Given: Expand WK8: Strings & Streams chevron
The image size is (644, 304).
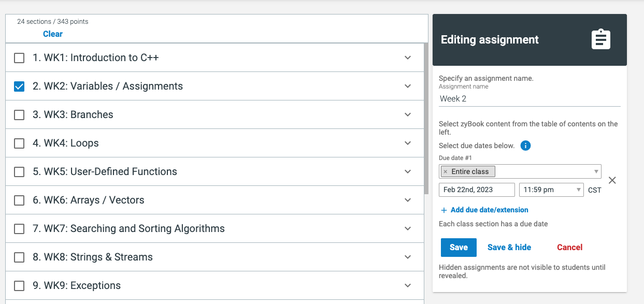Looking at the screenshot, I should (x=408, y=257).
